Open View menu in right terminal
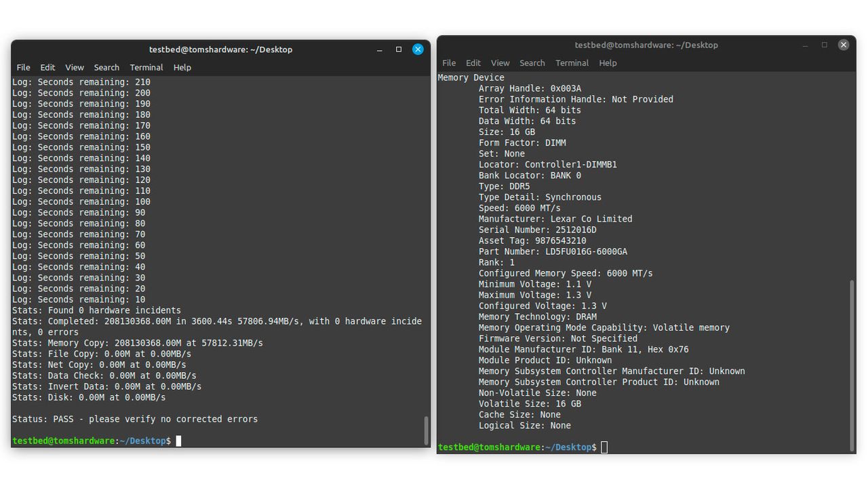Screen dimensions: 868x488 point(500,62)
